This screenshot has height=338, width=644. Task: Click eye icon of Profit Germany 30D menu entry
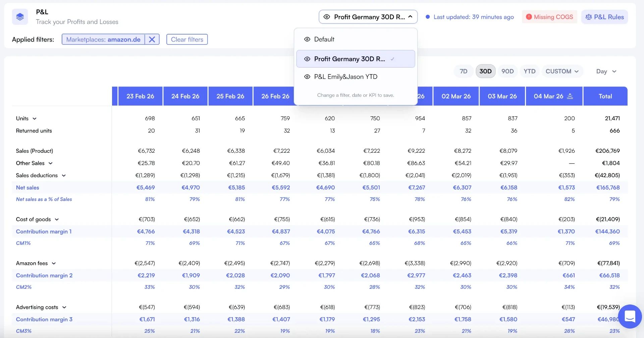click(x=307, y=59)
